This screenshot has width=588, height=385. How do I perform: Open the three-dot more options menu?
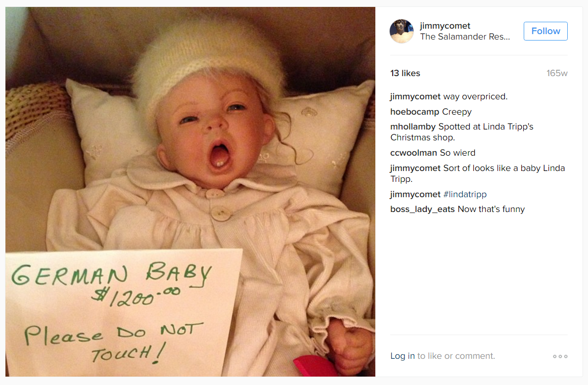(x=560, y=356)
